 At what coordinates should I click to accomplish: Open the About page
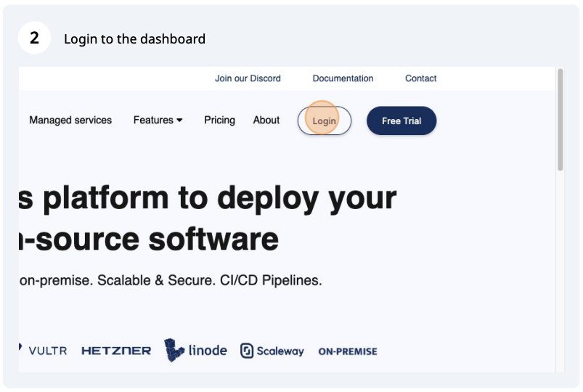pyautogui.click(x=266, y=121)
